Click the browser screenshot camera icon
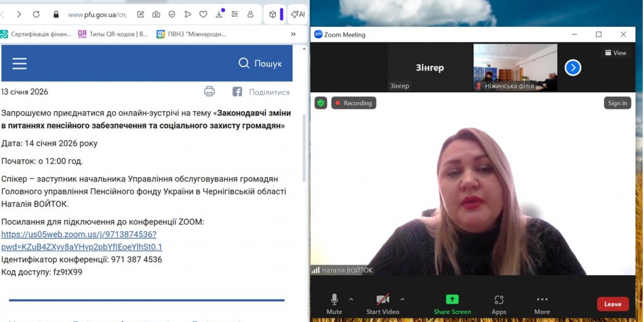The image size is (644, 322). tap(156, 15)
